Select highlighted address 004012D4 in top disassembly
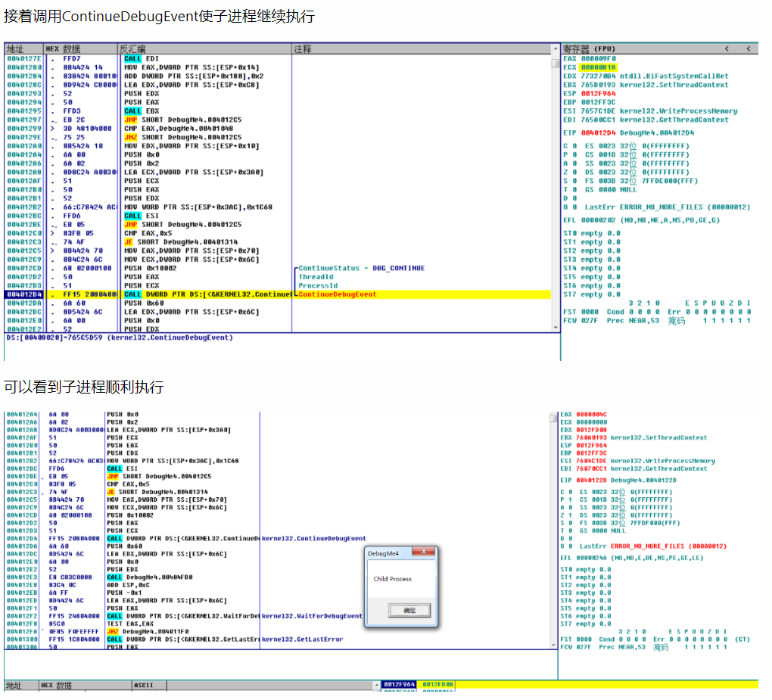Image resolution: width=772 pixels, height=700 pixels. point(24,294)
